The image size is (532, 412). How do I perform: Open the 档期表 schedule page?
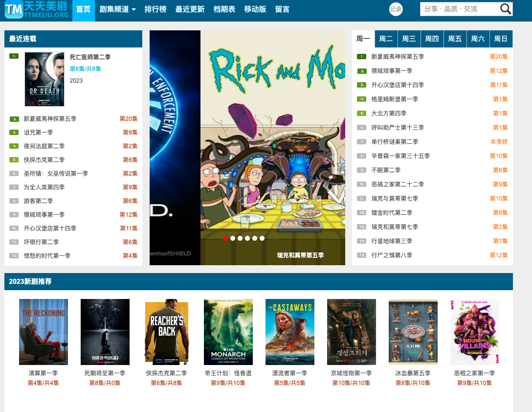pos(224,9)
